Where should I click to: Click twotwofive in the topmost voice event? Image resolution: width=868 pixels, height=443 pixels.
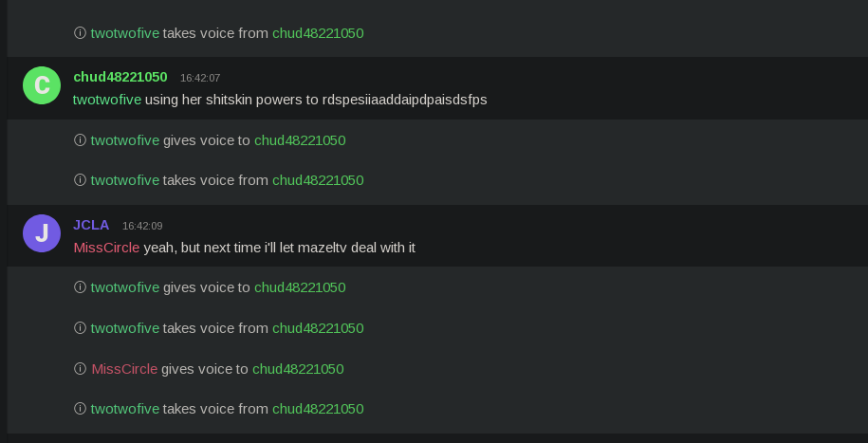tap(125, 33)
